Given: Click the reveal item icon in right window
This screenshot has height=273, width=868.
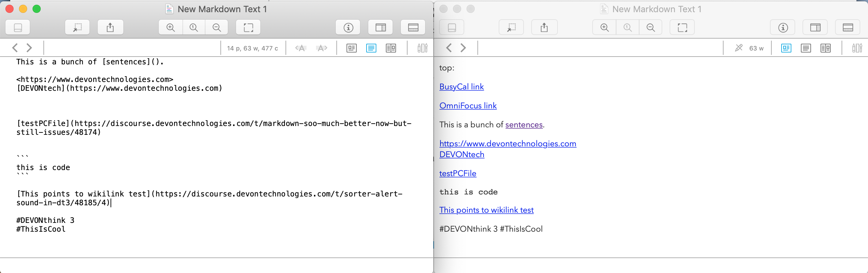Looking at the screenshot, I should point(511,27).
